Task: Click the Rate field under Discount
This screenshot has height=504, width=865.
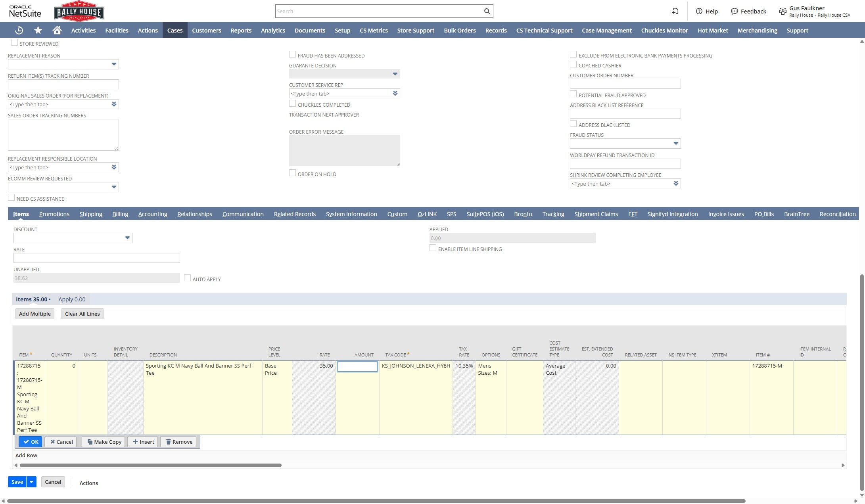Action: pyautogui.click(x=97, y=258)
